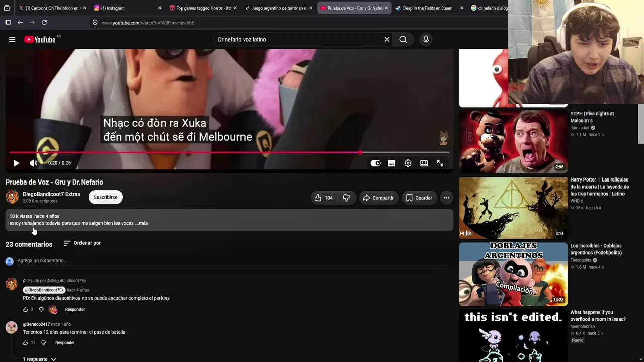Go back with the browser back arrow
644x362 pixels.
click(x=20, y=23)
